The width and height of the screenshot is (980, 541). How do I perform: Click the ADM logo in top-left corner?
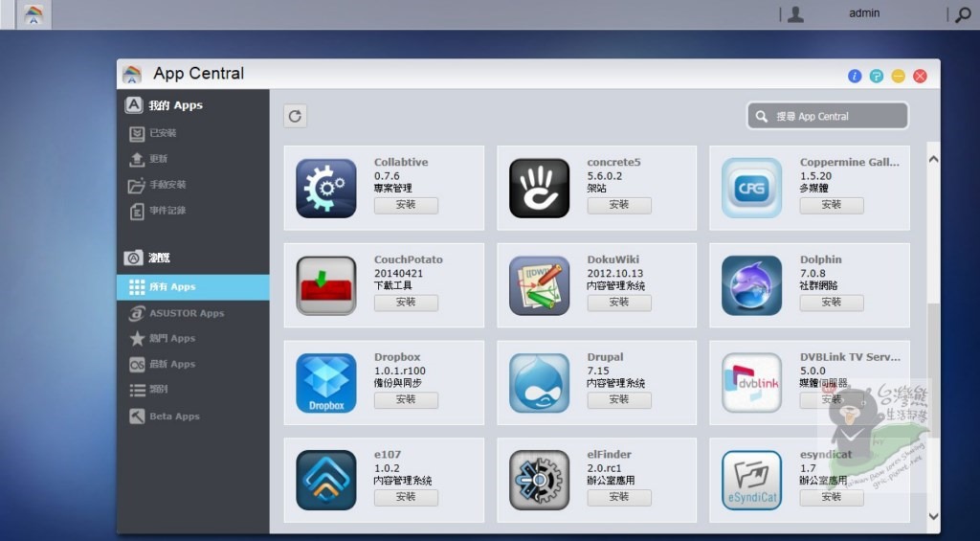33,14
